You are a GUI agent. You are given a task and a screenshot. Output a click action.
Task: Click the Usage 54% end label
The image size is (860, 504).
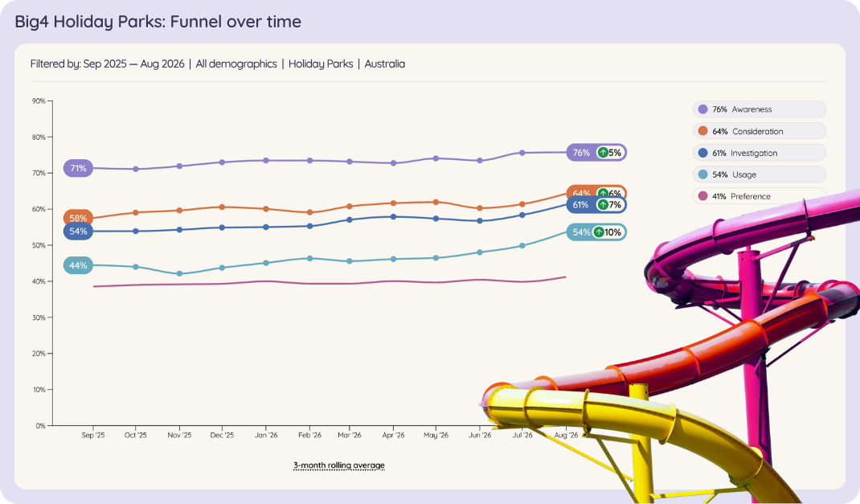(x=596, y=232)
